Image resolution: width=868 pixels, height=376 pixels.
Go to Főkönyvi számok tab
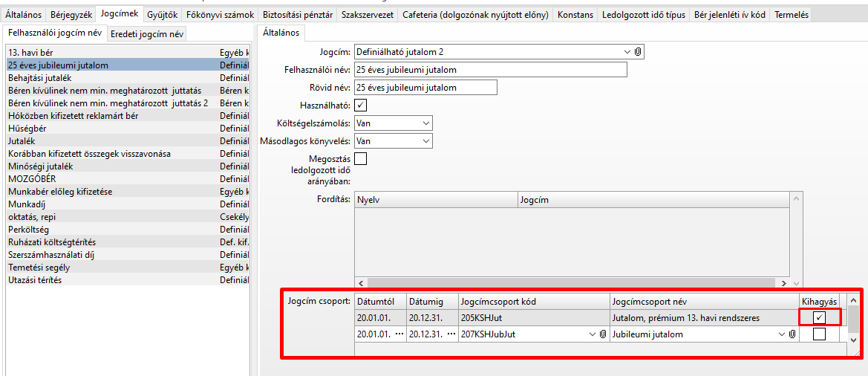click(221, 15)
